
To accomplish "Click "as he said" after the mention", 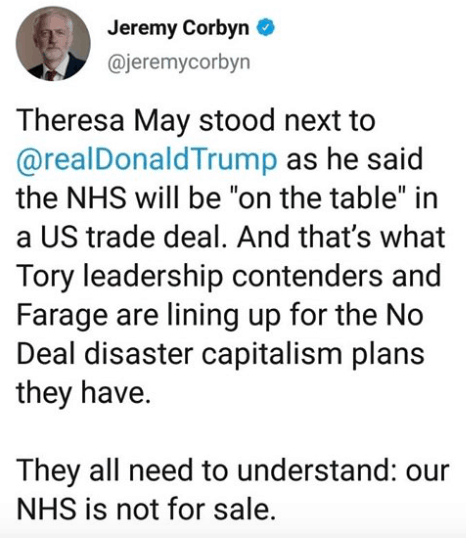I will (354, 160).
